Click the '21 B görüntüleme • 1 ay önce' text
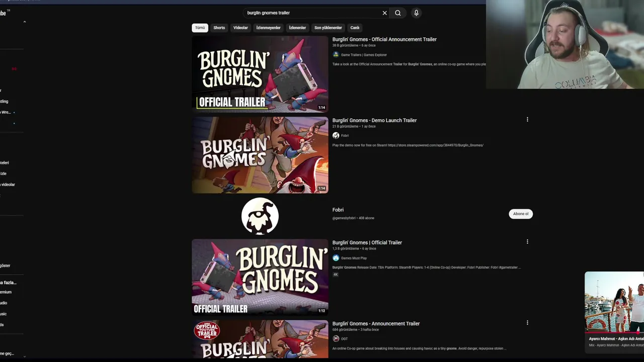 354,127
